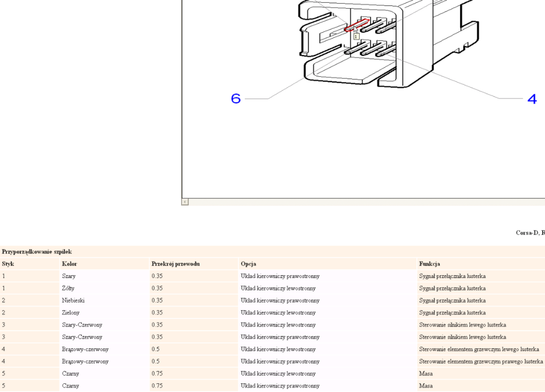Click the 'Kolor' column header
Viewport: 545px width, 392px height.
[69, 264]
